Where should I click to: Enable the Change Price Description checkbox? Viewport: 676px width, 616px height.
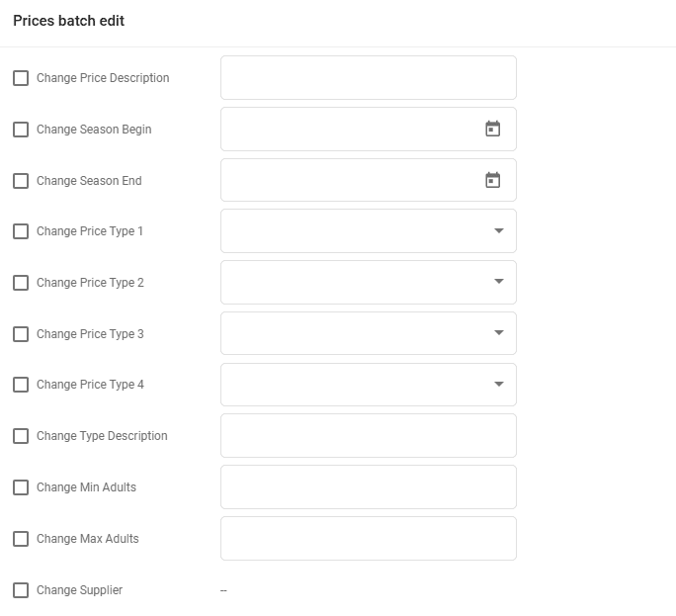tap(21, 78)
